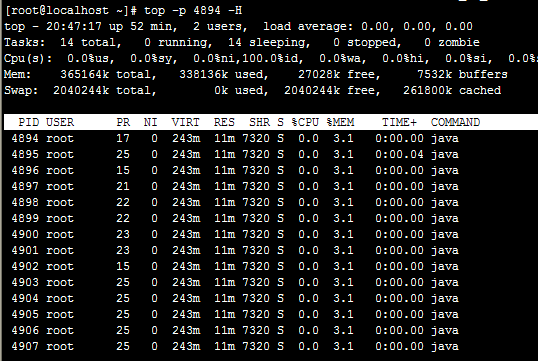Click '100.0%id' in the Cpu(s) line
Screen dimensions: 538x361
coord(272,59)
